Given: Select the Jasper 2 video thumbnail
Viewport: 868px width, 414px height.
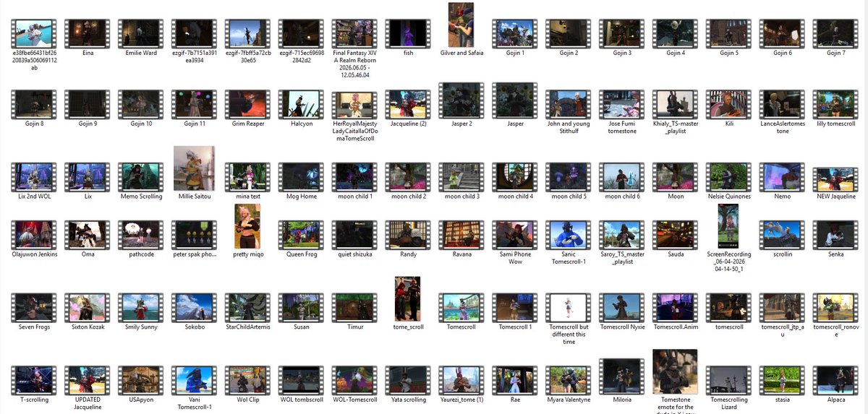Looking at the screenshot, I should click(462, 100).
